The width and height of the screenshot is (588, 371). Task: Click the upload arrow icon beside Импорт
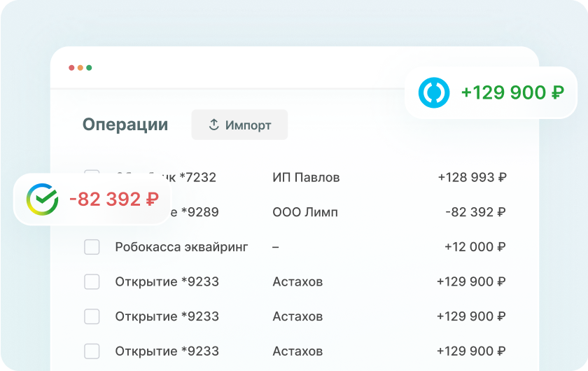(214, 125)
